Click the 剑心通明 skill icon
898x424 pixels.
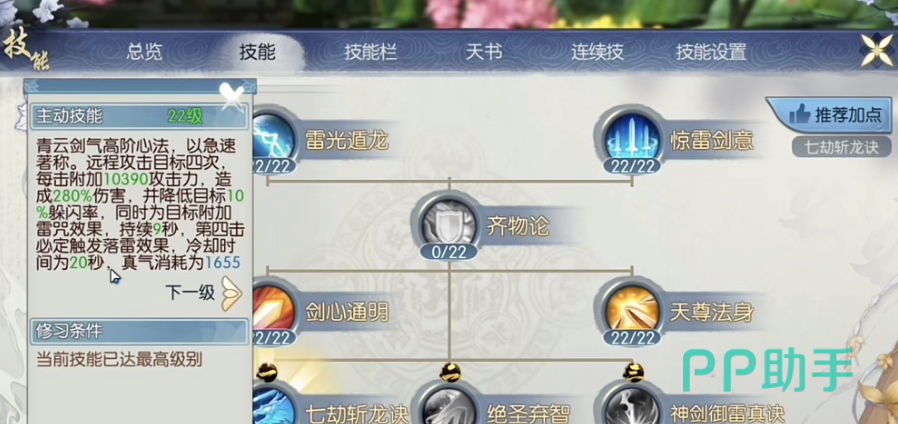pos(274,311)
